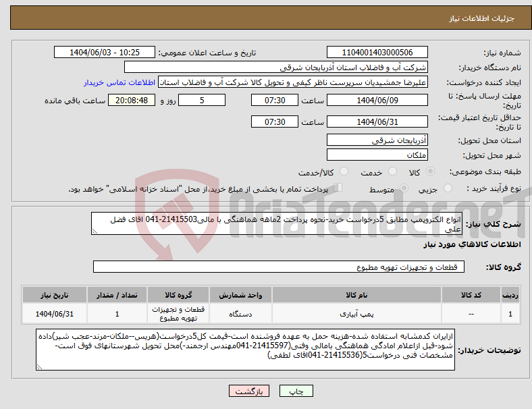Screen dimensions: 532x409
Task: Click the چاپ print button
Action: (x=296, y=391)
